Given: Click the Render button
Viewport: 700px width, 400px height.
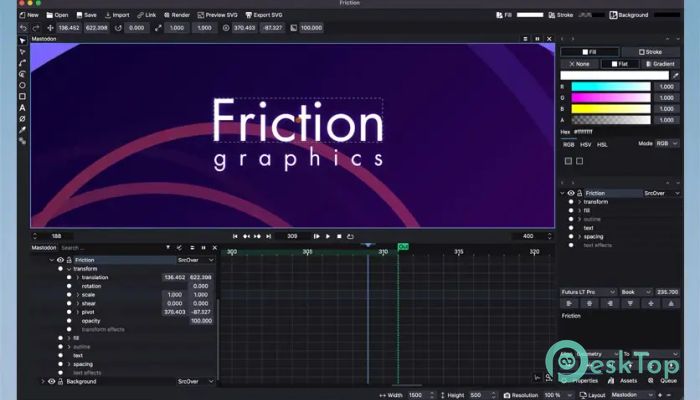Looking at the screenshot, I should 177,15.
